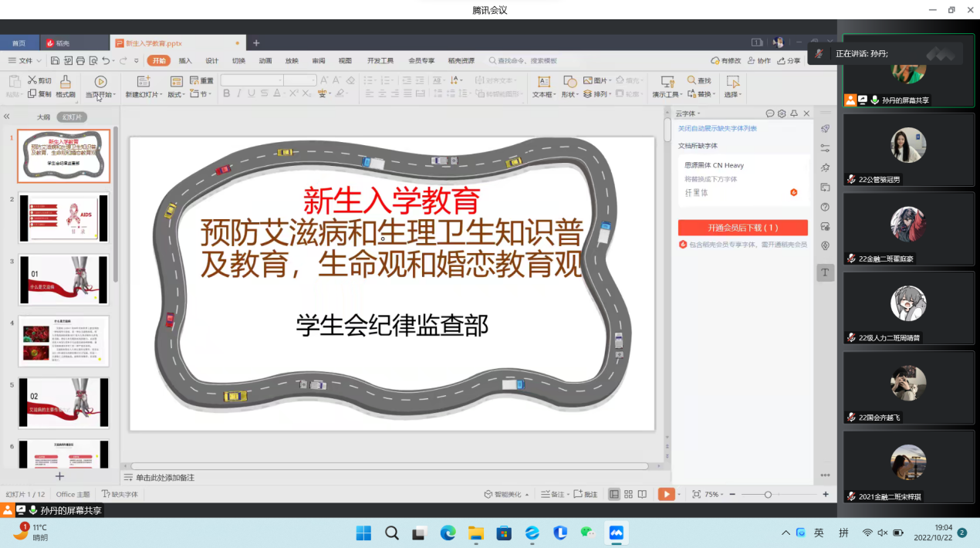Click the New Slide (新建幻灯片) icon
The width and height of the screenshot is (980, 548).
pyautogui.click(x=143, y=82)
